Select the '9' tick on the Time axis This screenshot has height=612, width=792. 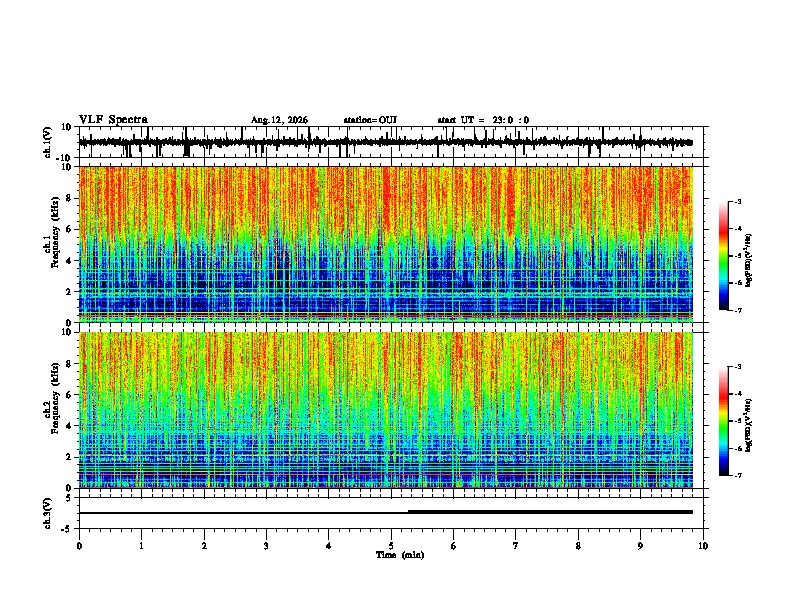640,546
